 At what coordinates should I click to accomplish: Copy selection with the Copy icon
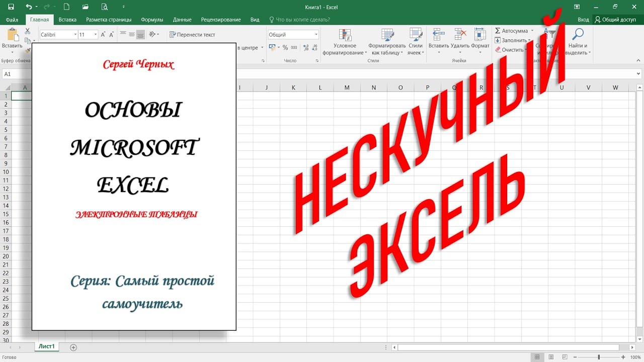(x=27, y=40)
